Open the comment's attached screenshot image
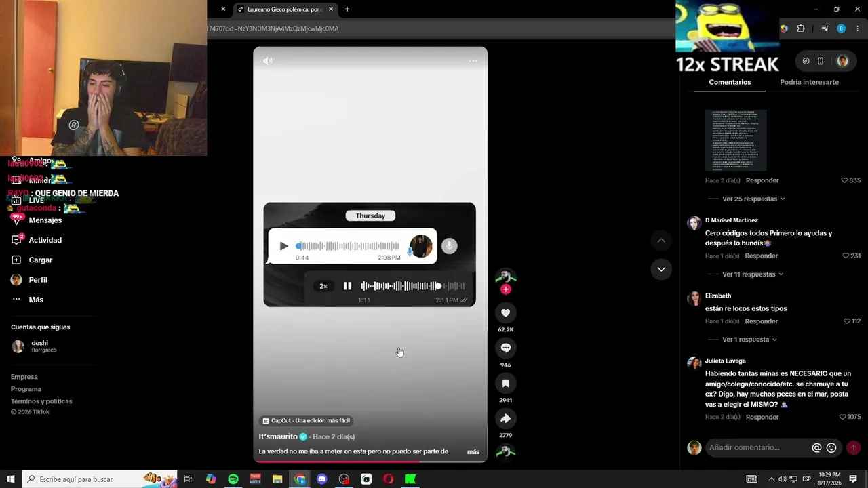The image size is (868, 488). click(x=736, y=140)
